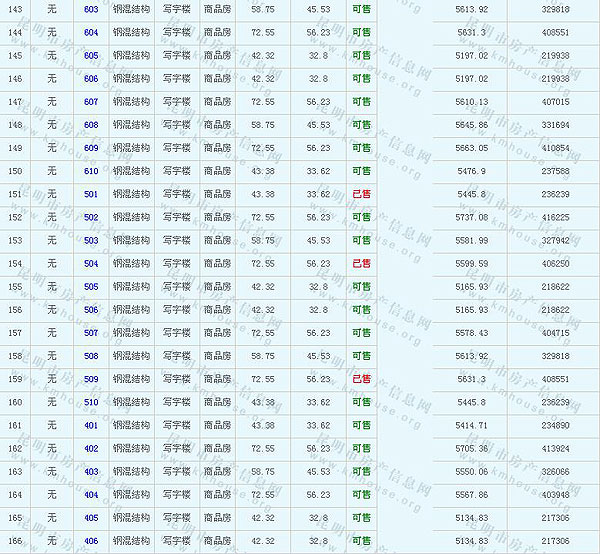The image size is (600, 554).
Task: Open details for room 607
Action: click(91, 101)
